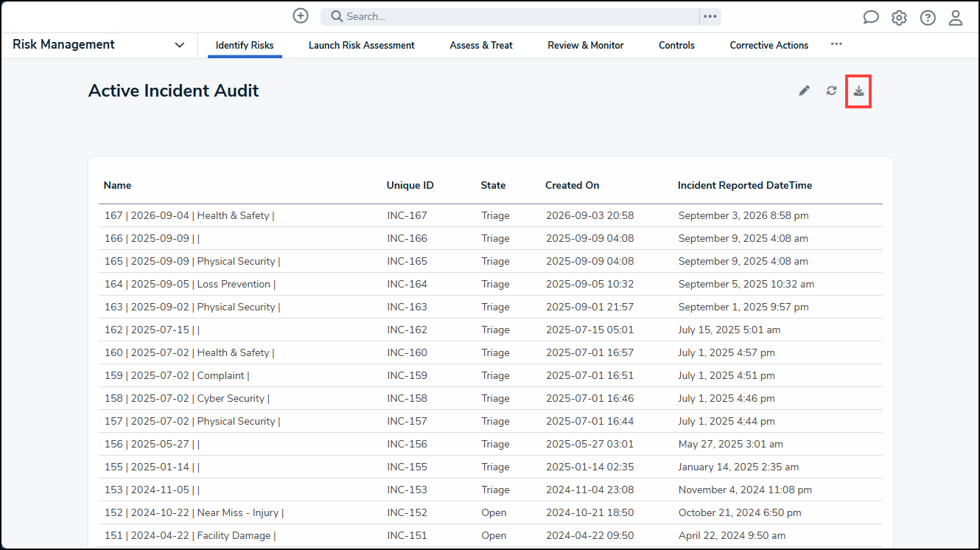Sort by the Created On column header
The image size is (980, 550).
point(573,186)
